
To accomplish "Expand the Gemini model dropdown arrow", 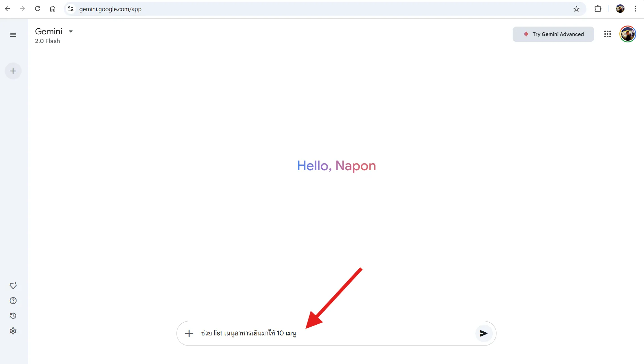I will point(71,31).
